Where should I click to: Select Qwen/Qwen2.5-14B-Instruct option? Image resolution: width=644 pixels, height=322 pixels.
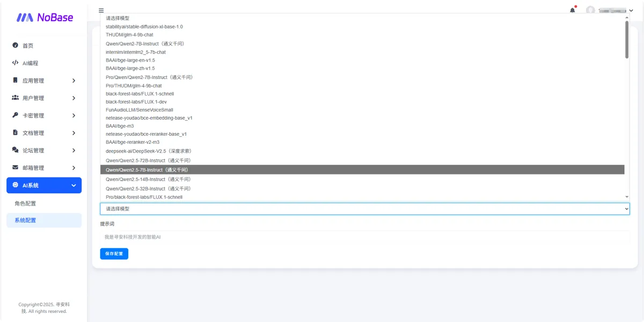362,179
